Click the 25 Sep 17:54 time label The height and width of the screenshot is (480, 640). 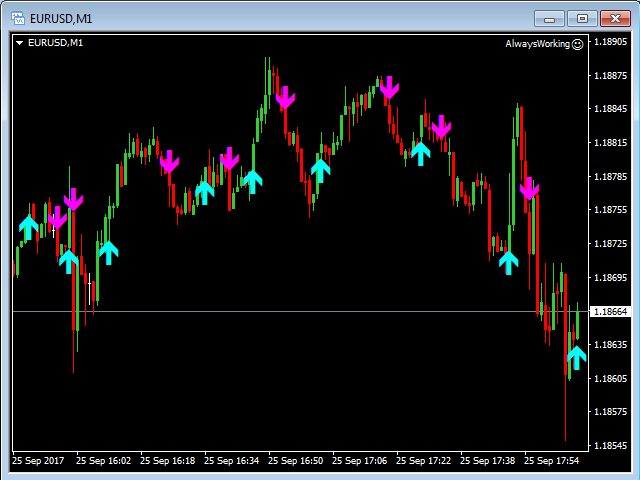(551, 461)
